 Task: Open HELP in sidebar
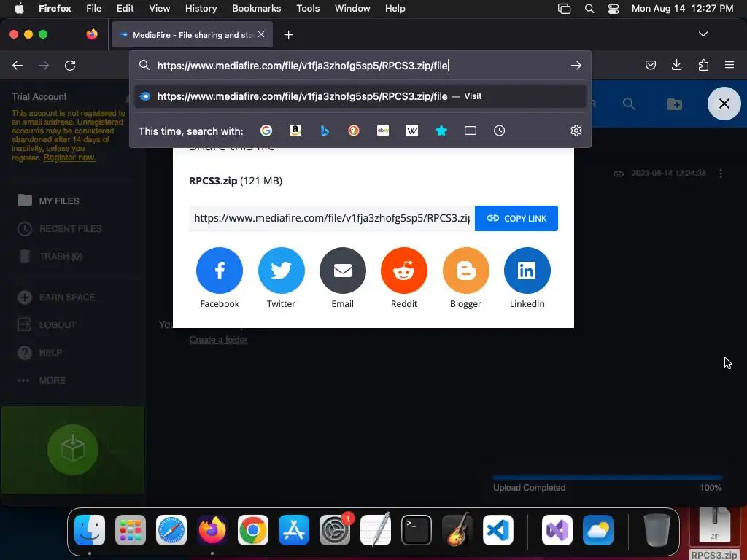50,352
